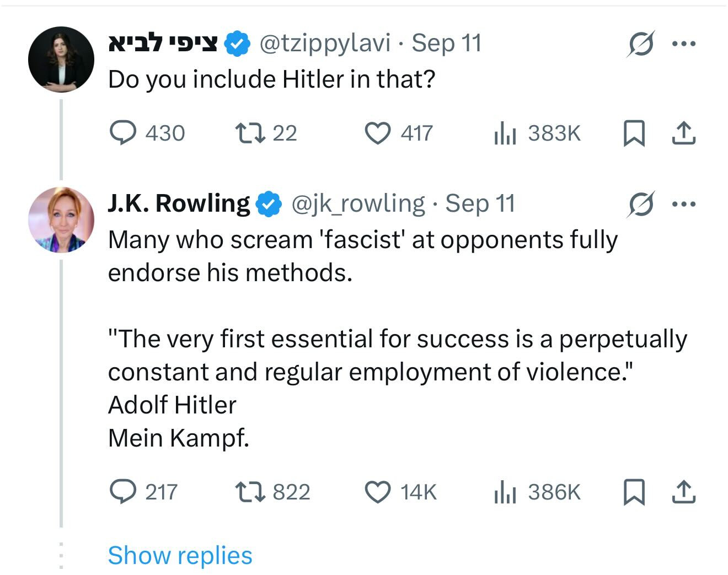Retweet the tzippylavi tweet

[249, 133]
